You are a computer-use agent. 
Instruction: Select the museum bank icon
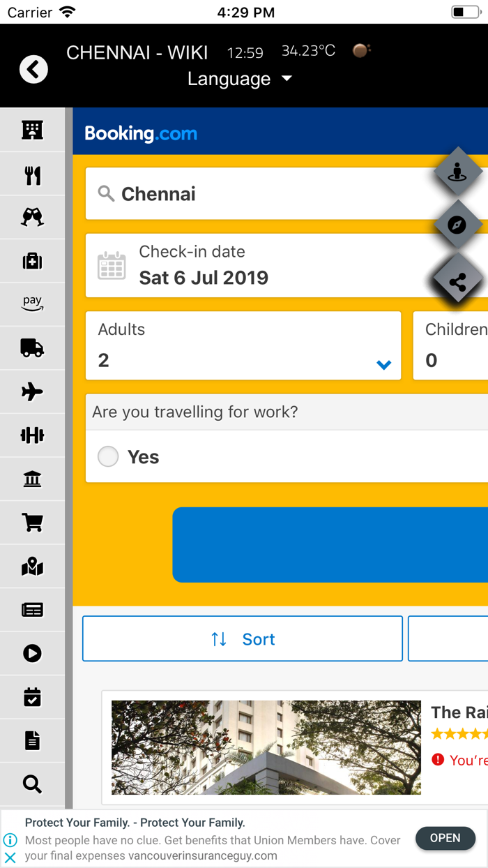click(32, 479)
